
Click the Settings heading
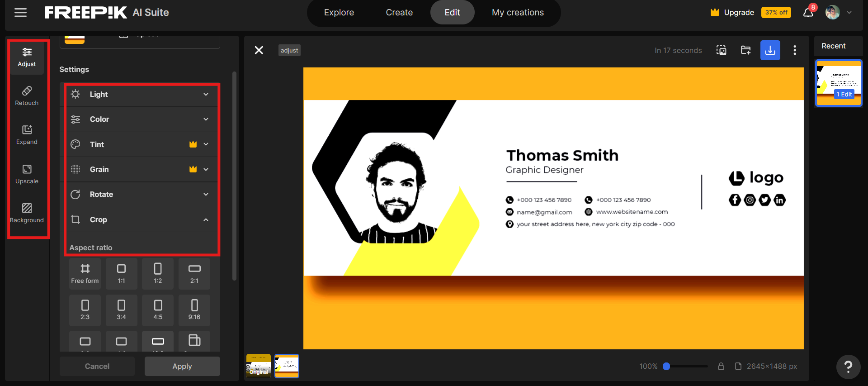point(74,69)
